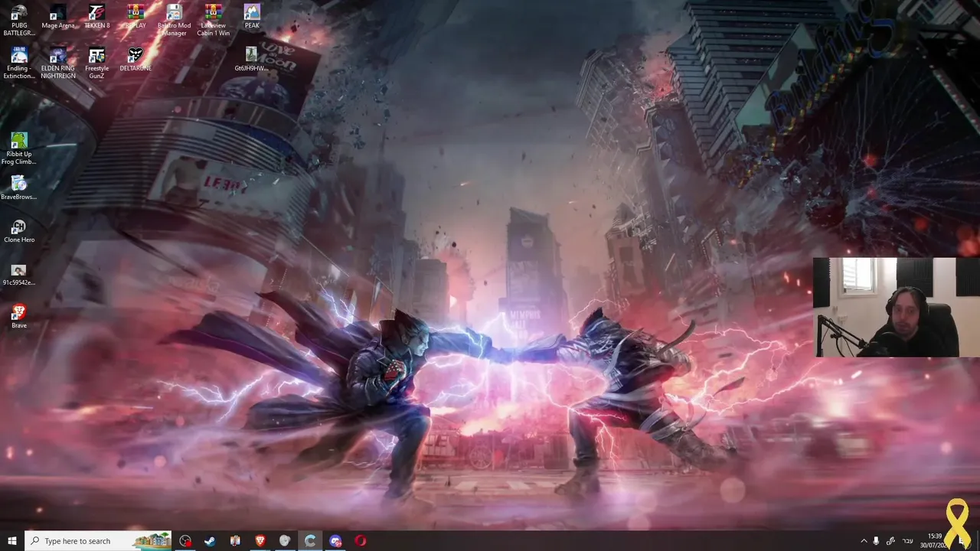Select the Freestyle GunZ desktop shortcut
This screenshot has height=551, width=980.
click(96, 64)
